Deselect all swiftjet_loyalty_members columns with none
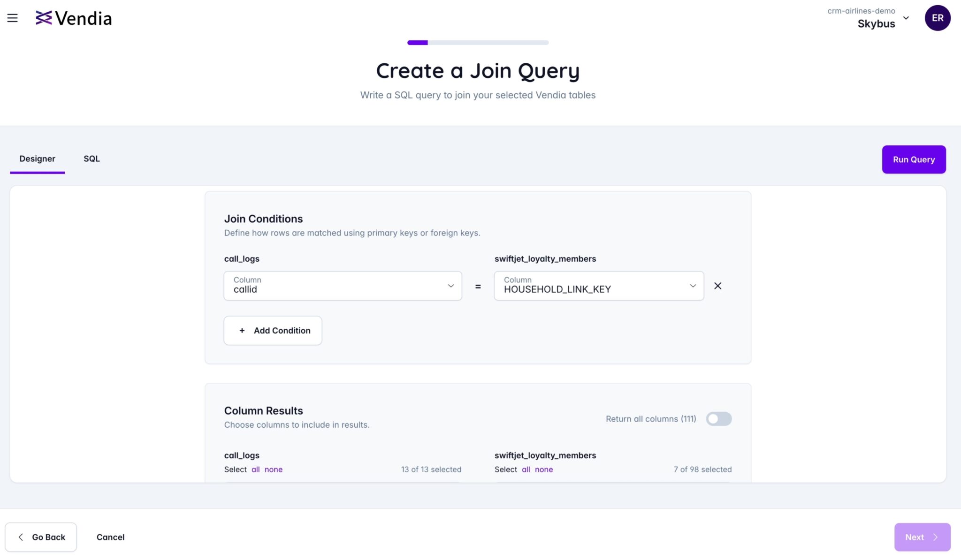Screen dimensions: 961x560 click(544, 469)
